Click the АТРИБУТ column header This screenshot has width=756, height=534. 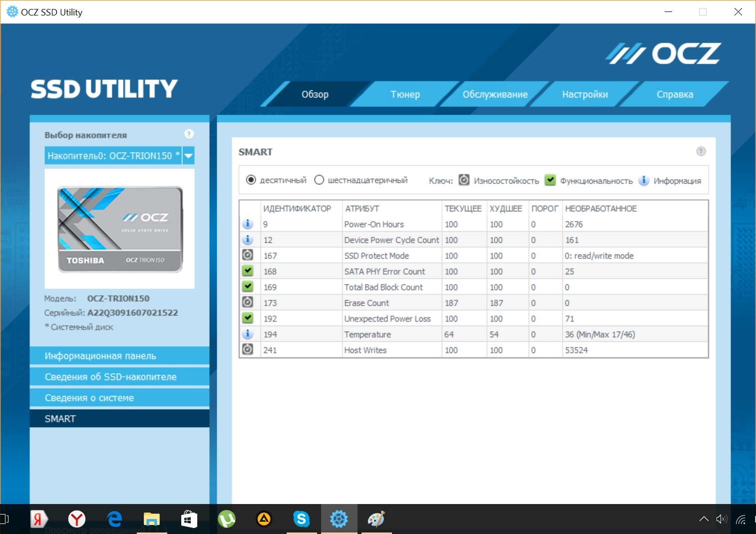362,209
